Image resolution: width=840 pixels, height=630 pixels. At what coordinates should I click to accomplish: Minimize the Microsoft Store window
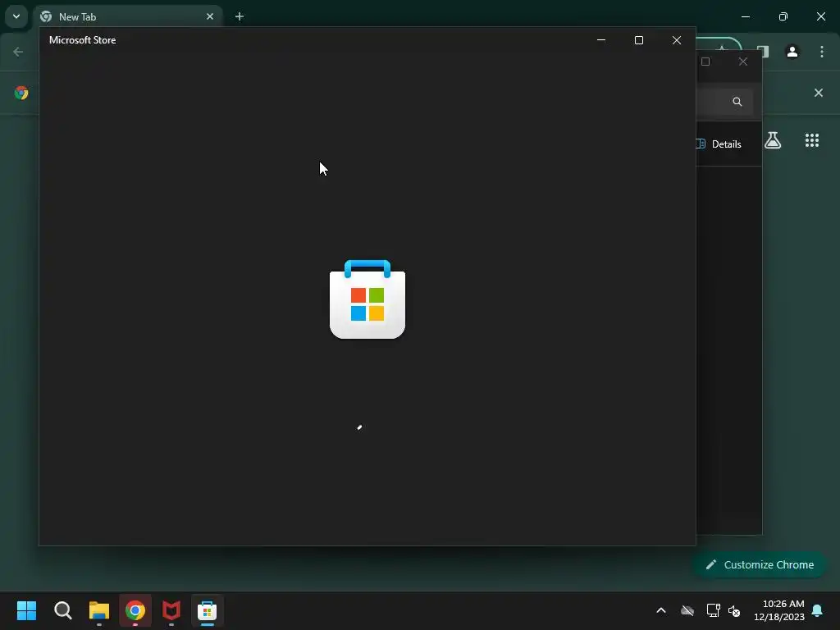(601, 40)
